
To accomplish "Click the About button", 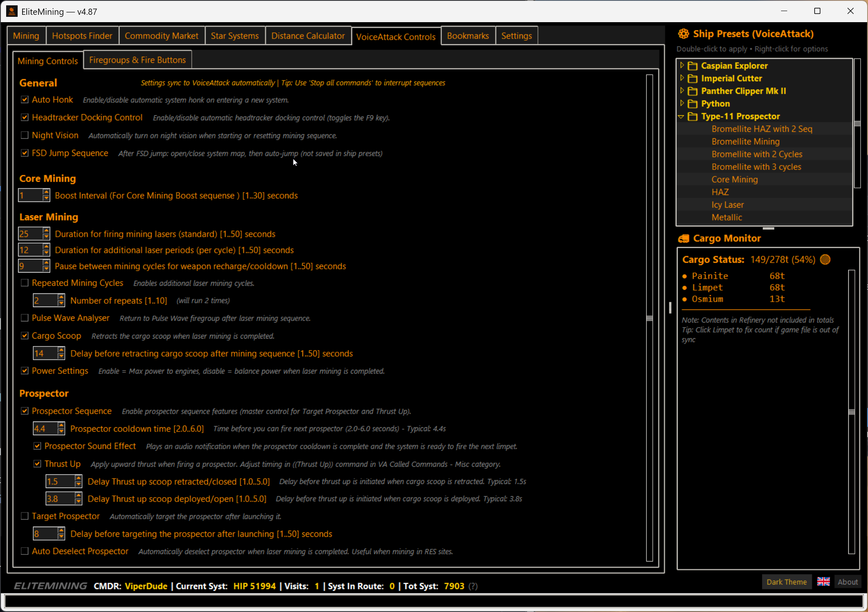I will pos(847,582).
